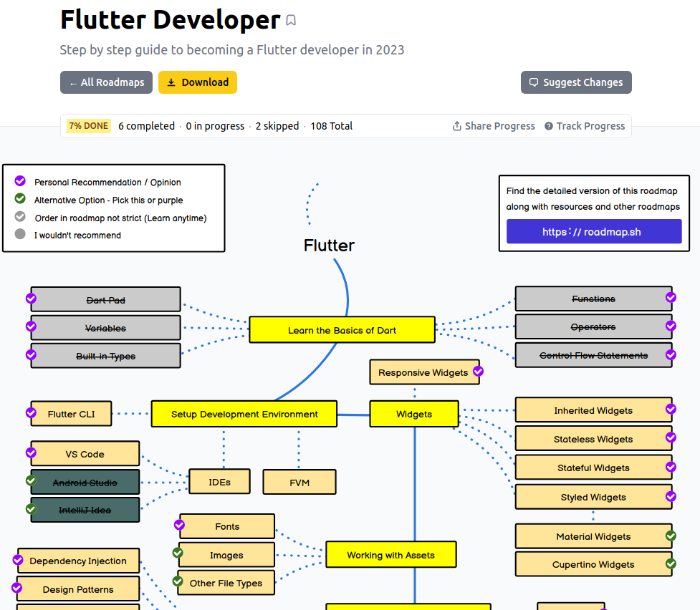Viewport: 700px width, 610px height.
Task: Click the speech bubble icon on Suggest Changes
Action: pos(533,82)
